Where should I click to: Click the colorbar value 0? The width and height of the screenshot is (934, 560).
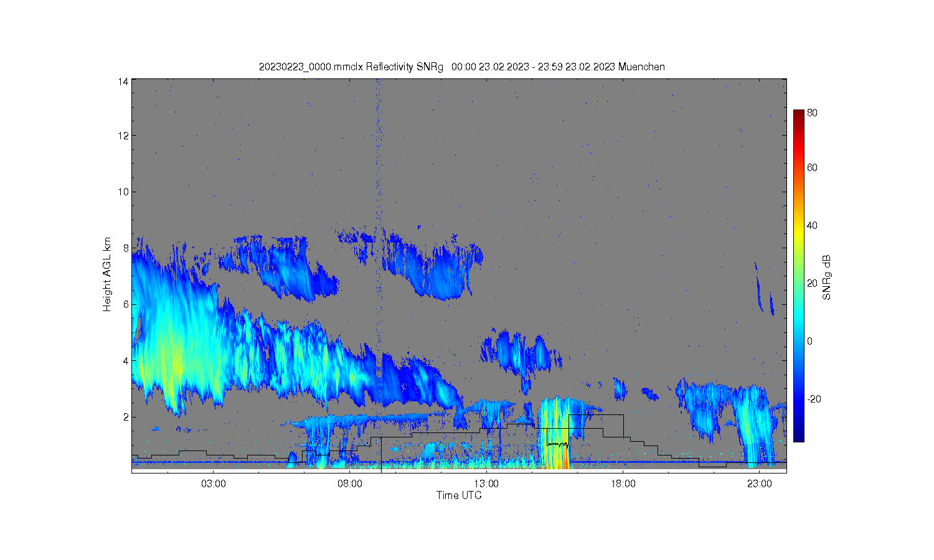(x=810, y=341)
